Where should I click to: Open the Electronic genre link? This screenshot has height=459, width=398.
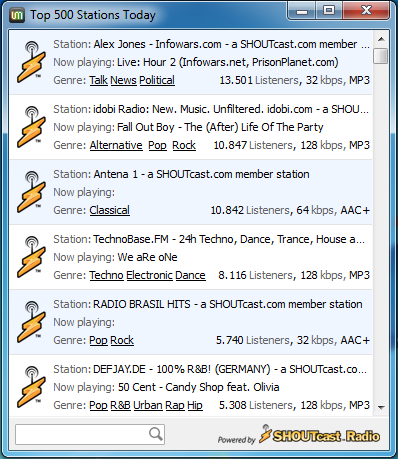click(149, 275)
